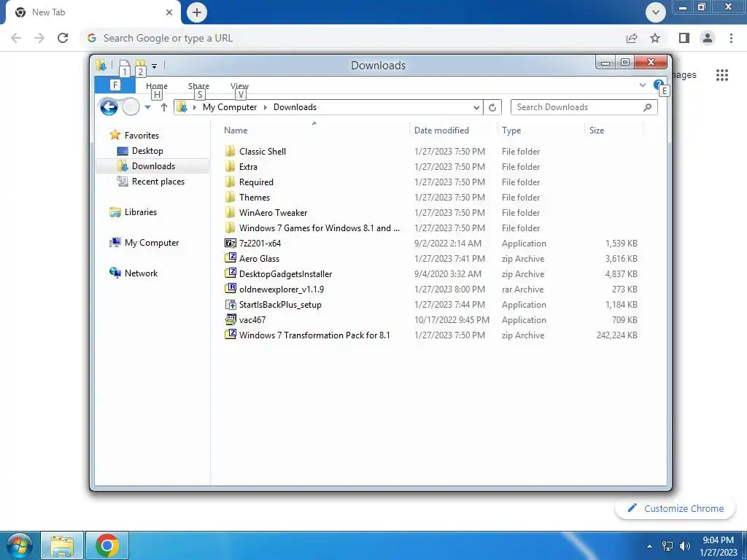Share this page from Chrome address bar
747x560 pixels.
[x=632, y=38]
